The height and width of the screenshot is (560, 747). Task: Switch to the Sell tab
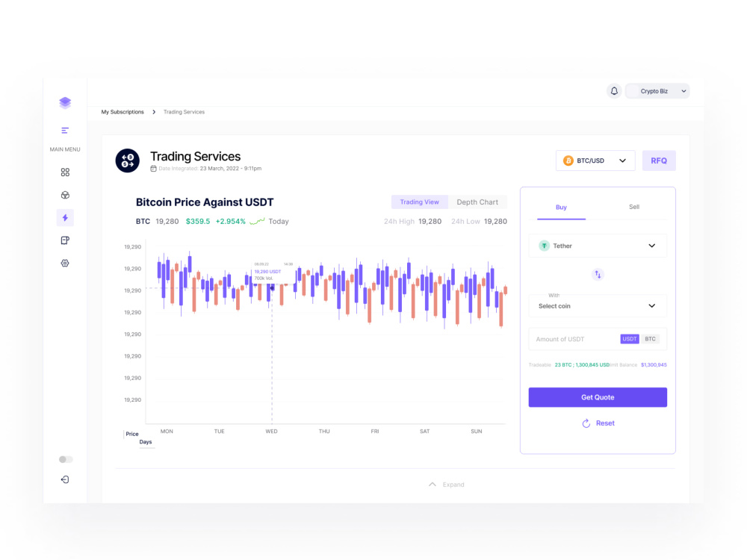[x=634, y=207]
